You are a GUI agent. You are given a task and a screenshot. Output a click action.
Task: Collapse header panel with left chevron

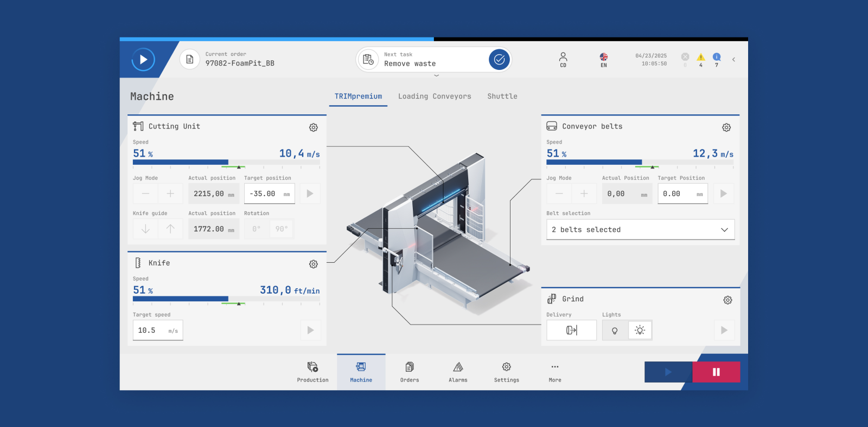pos(733,60)
